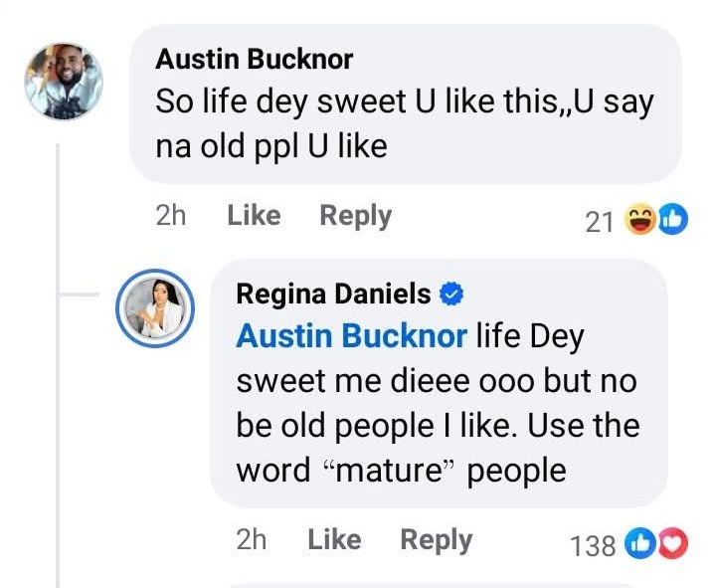Viewport: 716px width, 588px height.
Task: Click the 2h timestamp under Regina's reply
Action: click(253, 540)
